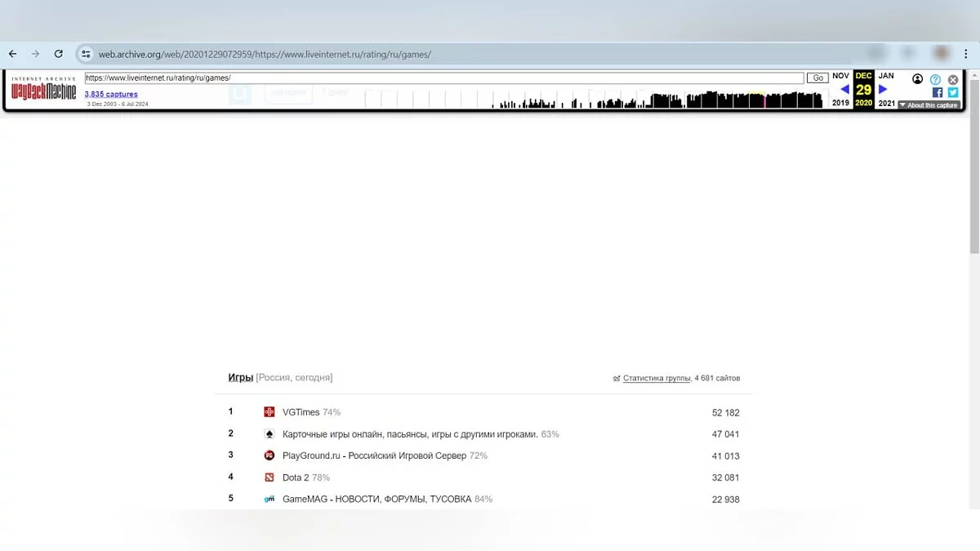Open the Wayback user account icon

tap(918, 79)
